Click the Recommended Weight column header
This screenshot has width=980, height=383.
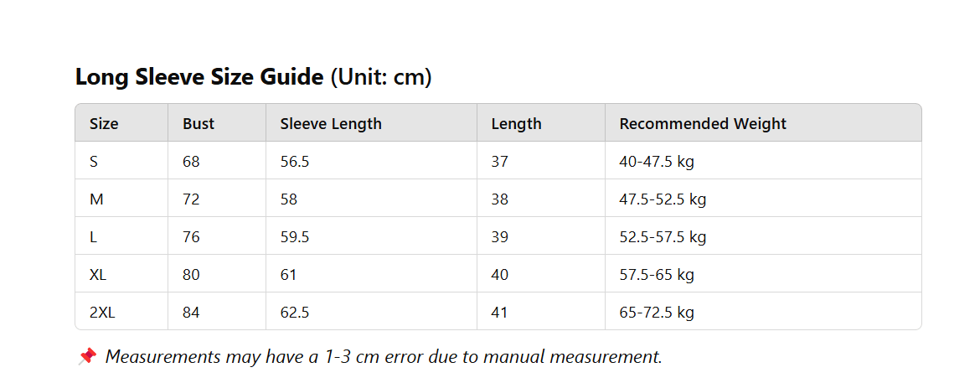[703, 124]
